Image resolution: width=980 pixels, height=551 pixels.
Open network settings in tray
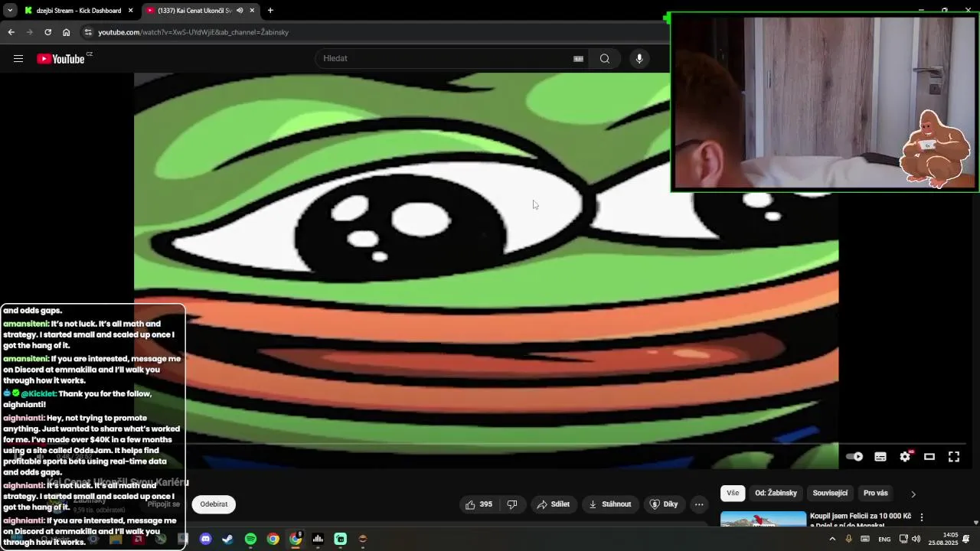(903, 540)
